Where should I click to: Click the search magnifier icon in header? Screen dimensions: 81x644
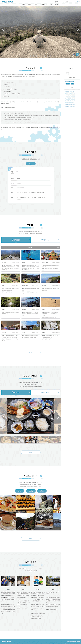point(78,2)
